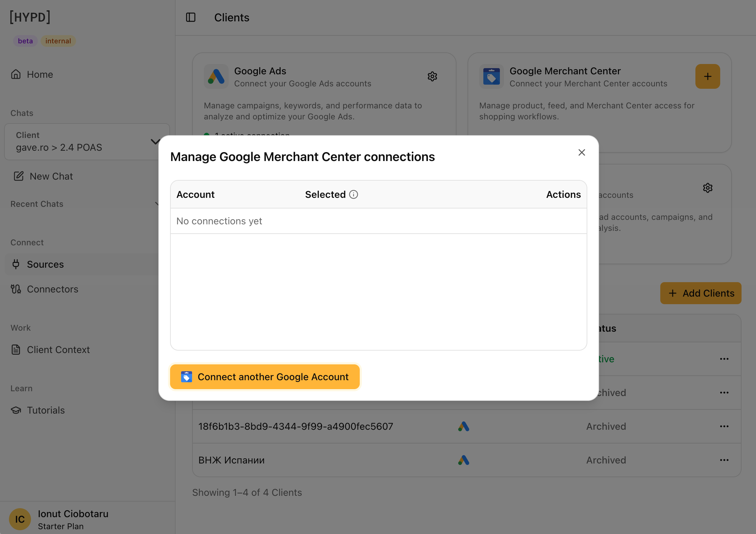Open Sources in the Connect section
Screen dimensions: 756x534
(x=45, y=264)
